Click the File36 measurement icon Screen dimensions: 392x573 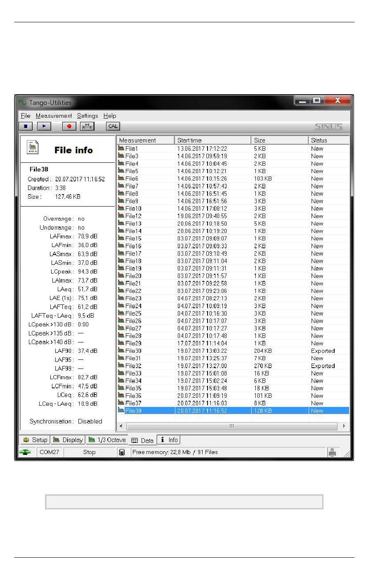[121, 395]
